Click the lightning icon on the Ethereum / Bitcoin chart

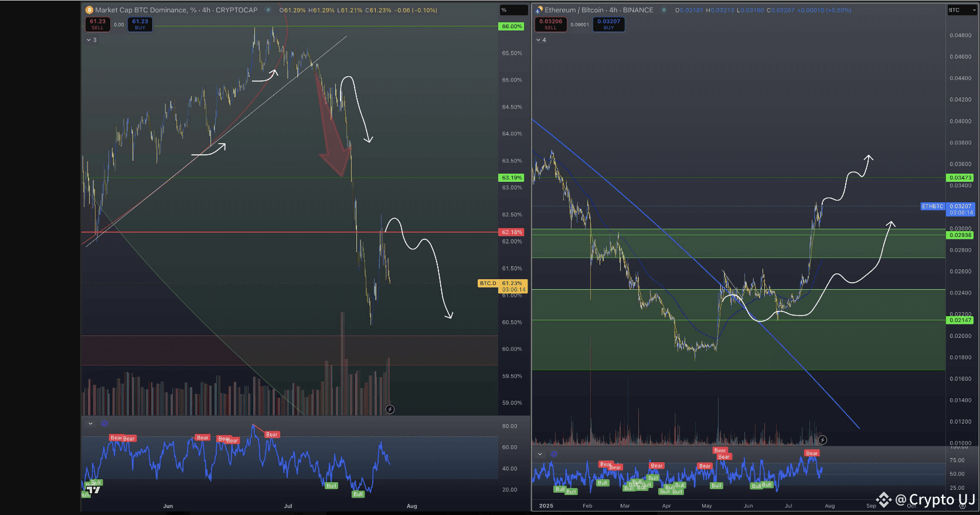822,440
